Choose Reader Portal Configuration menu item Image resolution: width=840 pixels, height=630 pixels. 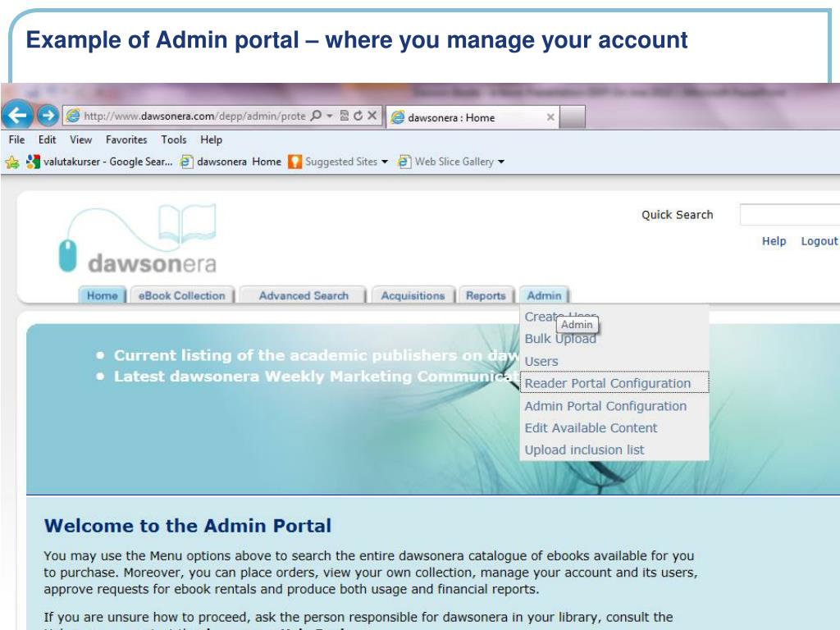(614, 382)
